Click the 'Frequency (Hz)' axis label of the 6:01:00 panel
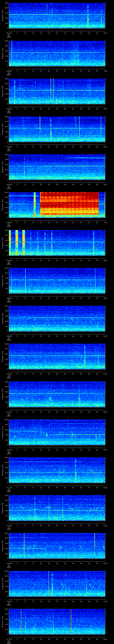The height and width of the screenshot is (644, 114). [3, 16]
